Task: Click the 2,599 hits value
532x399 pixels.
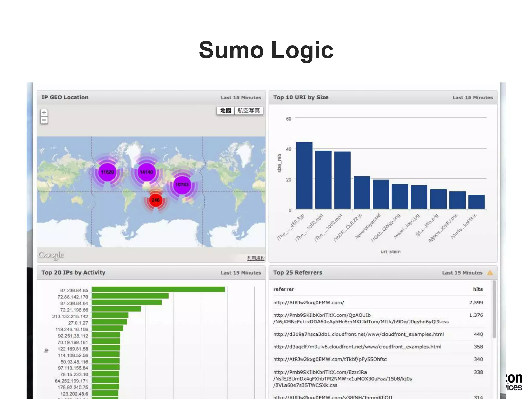Action: 476,303
